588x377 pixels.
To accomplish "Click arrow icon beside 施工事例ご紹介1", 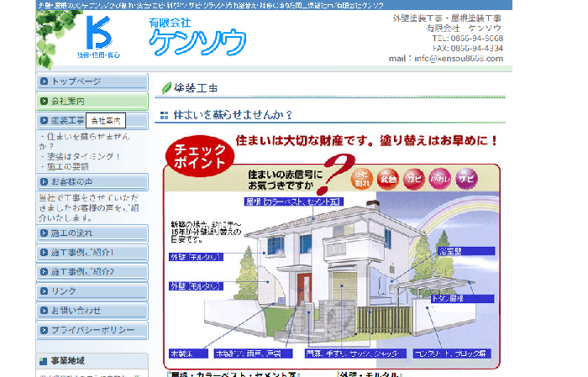I will (x=44, y=253).
